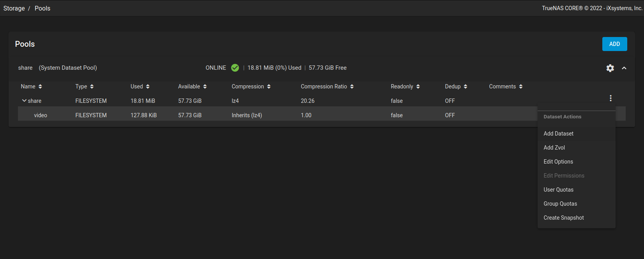The height and width of the screenshot is (259, 644).
Task: Select the video dataset row
Action: tap(41, 115)
